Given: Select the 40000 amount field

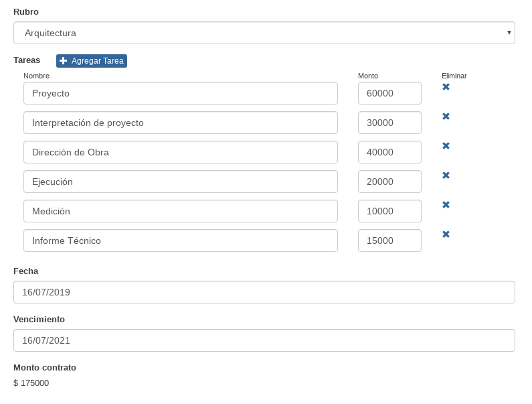Looking at the screenshot, I should coord(389,152).
